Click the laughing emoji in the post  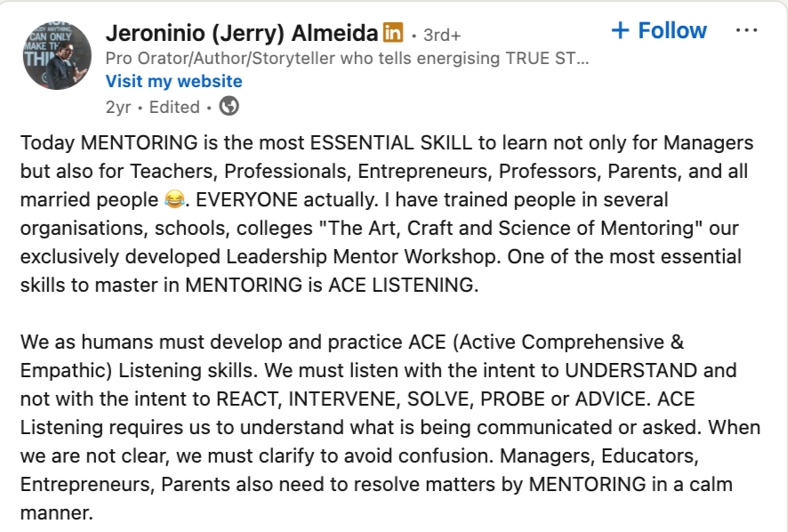coord(174,200)
